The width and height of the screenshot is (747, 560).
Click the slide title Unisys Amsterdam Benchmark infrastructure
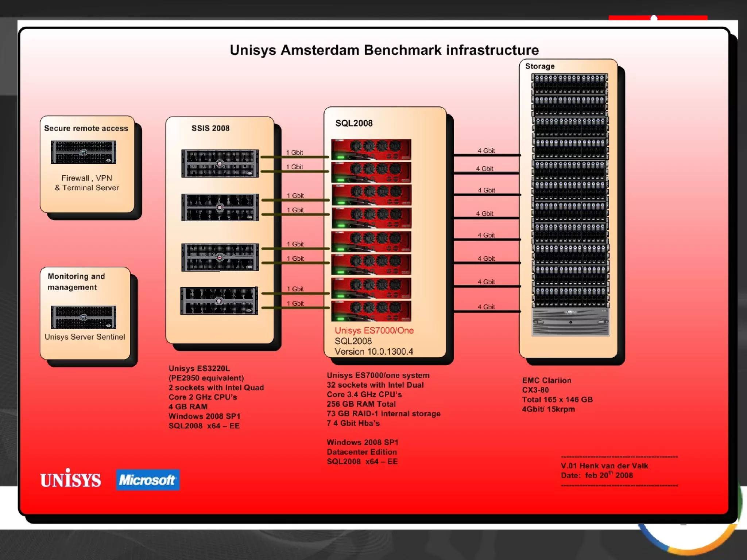click(x=384, y=50)
